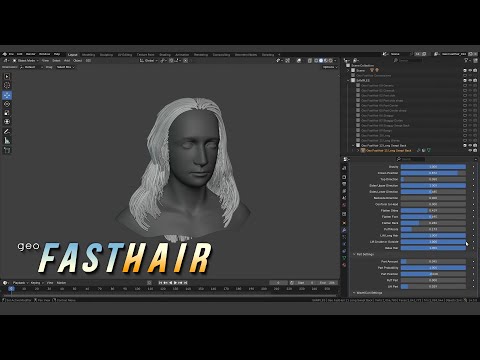
Task: Click the Blender logo menu icon
Action: click(x=5, y=54)
